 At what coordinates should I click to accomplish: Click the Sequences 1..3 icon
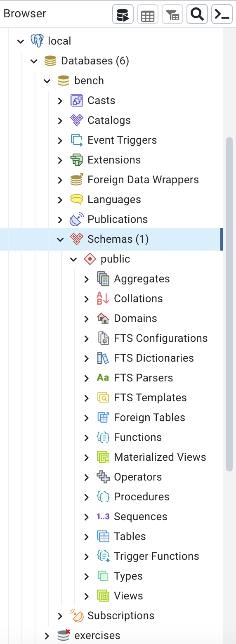pos(103,516)
